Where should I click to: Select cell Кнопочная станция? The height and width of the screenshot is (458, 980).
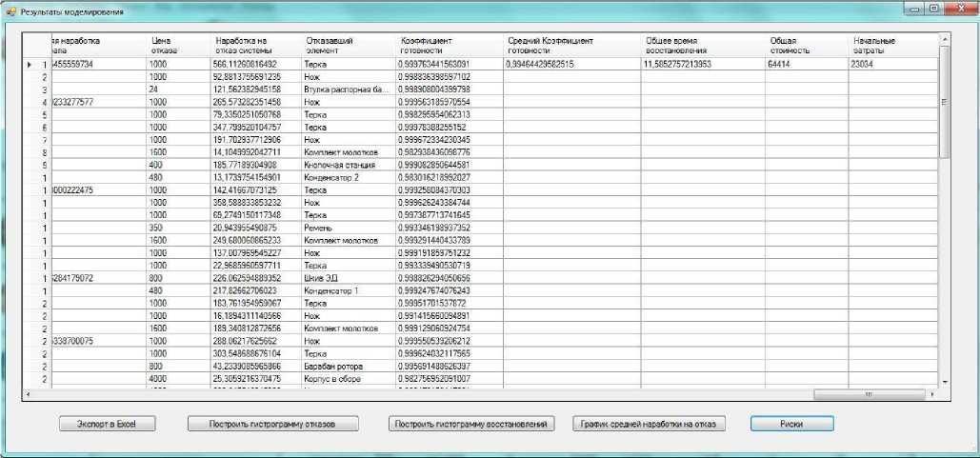click(x=348, y=165)
